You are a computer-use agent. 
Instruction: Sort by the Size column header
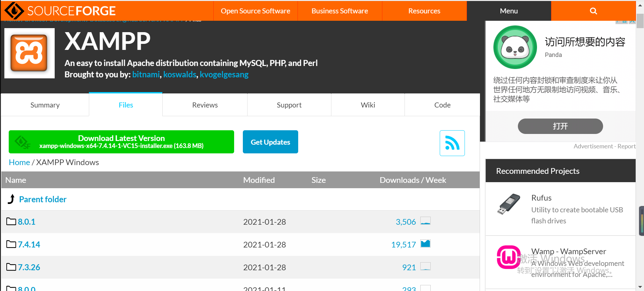[318, 180]
